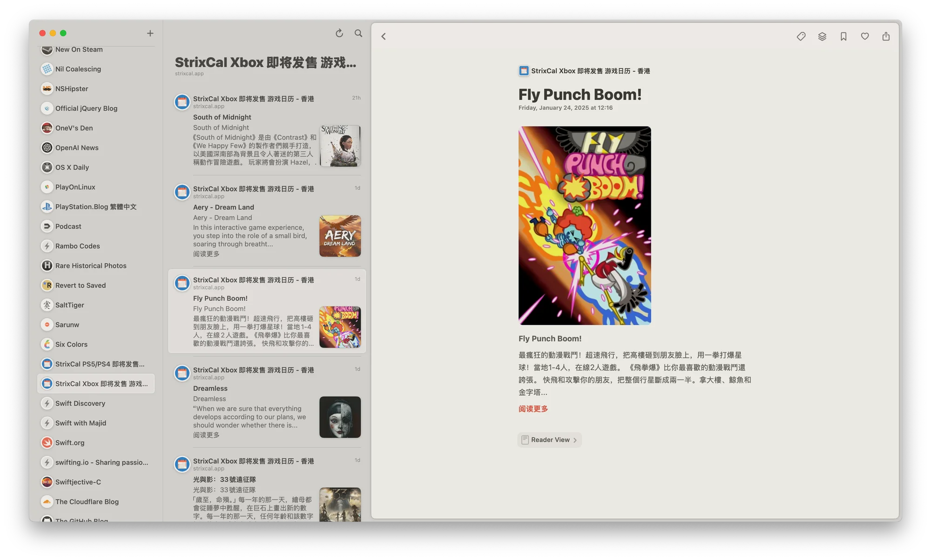Click the add feed plus icon
931x560 pixels.
pyautogui.click(x=150, y=33)
